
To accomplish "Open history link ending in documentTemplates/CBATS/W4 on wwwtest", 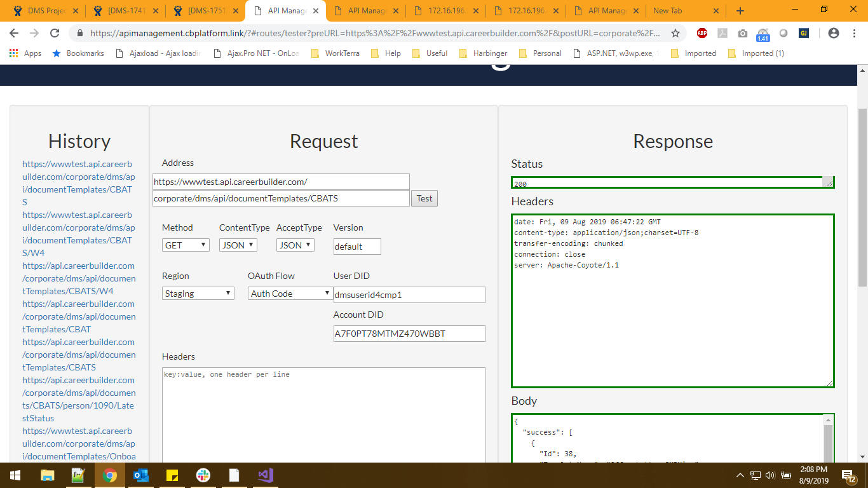I will [x=78, y=234].
